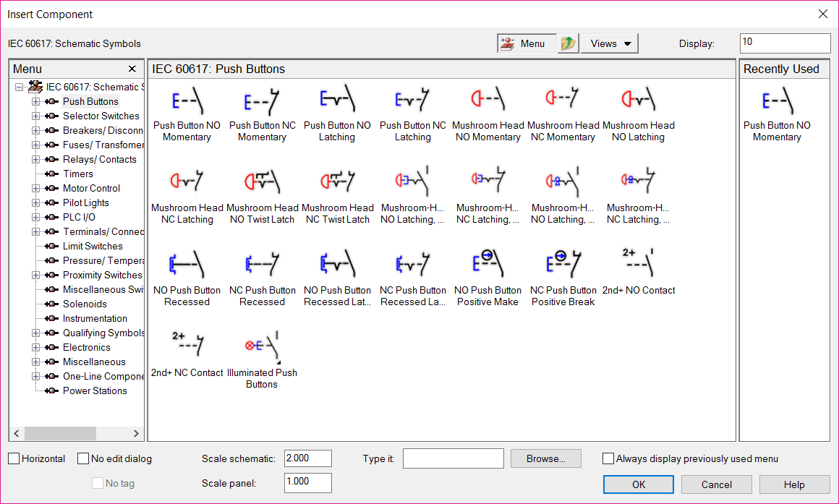Select the 2nd+ NO Contact symbol
This screenshot has width=839, height=504.
click(x=638, y=265)
